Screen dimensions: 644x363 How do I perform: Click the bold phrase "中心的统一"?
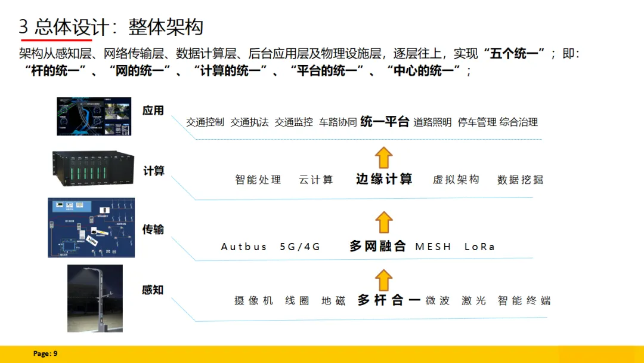[425, 70]
